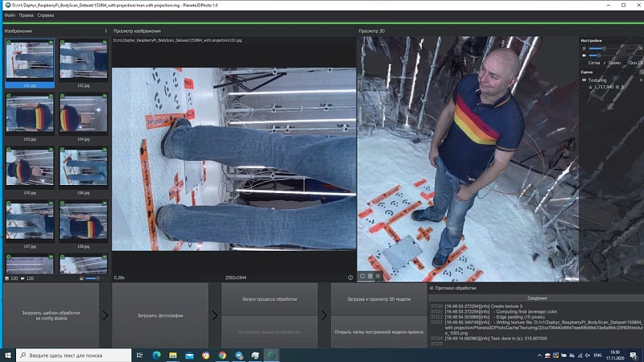Click the camera icon in Настройки
644x362 pixels.
pyautogui.click(x=584, y=55)
